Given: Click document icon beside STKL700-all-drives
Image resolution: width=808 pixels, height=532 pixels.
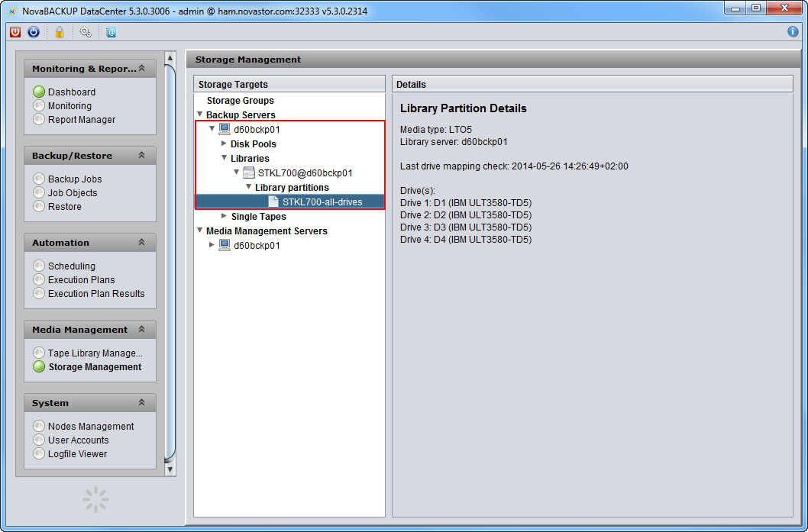Looking at the screenshot, I should click(x=273, y=202).
